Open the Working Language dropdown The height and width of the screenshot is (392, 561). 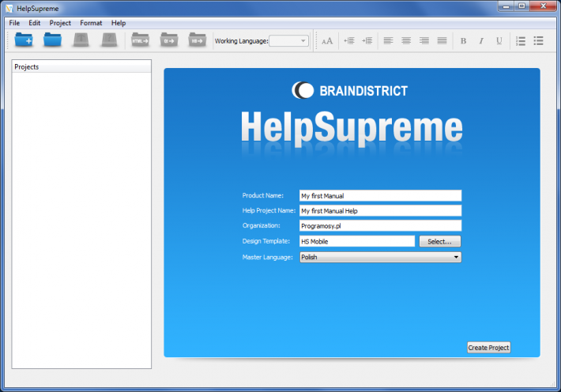(x=288, y=41)
